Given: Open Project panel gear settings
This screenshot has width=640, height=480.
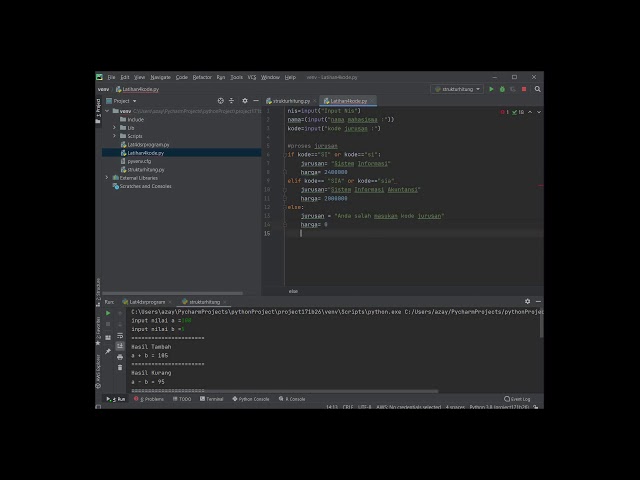Looking at the screenshot, I should (x=245, y=101).
